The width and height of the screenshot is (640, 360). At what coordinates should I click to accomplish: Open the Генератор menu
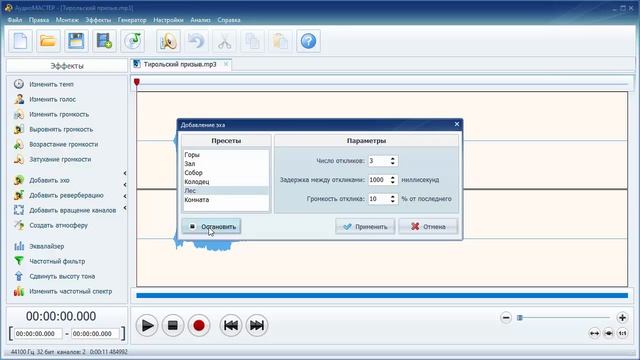[x=132, y=20]
